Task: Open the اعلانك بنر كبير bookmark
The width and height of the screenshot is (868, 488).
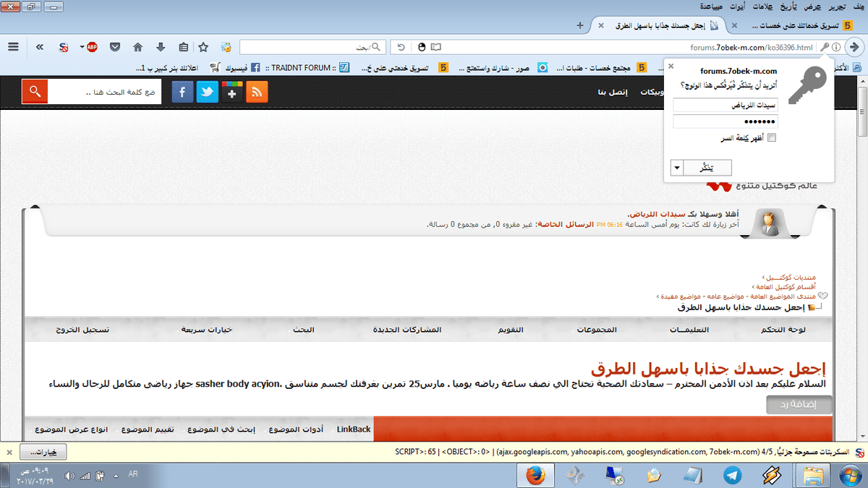Action: pos(179,68)
